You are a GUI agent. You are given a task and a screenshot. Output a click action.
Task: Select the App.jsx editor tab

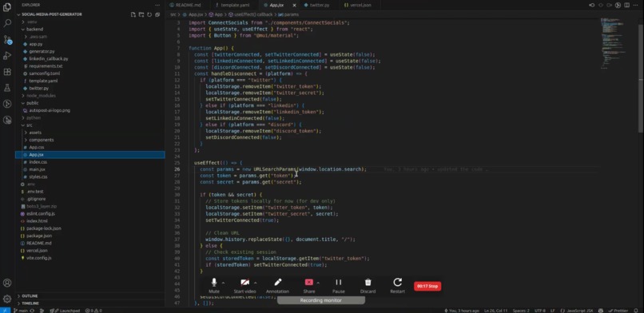point(276,5)
